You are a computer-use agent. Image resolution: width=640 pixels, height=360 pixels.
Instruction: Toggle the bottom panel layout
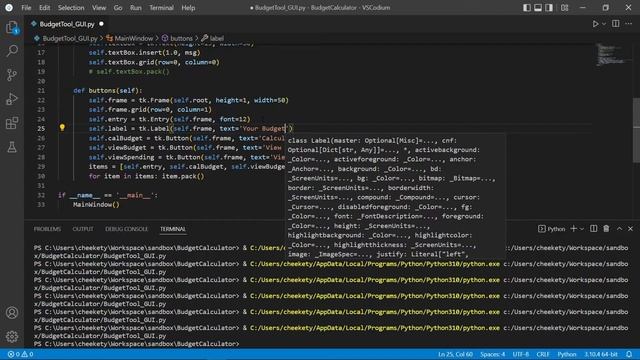(x=538, y=8)
